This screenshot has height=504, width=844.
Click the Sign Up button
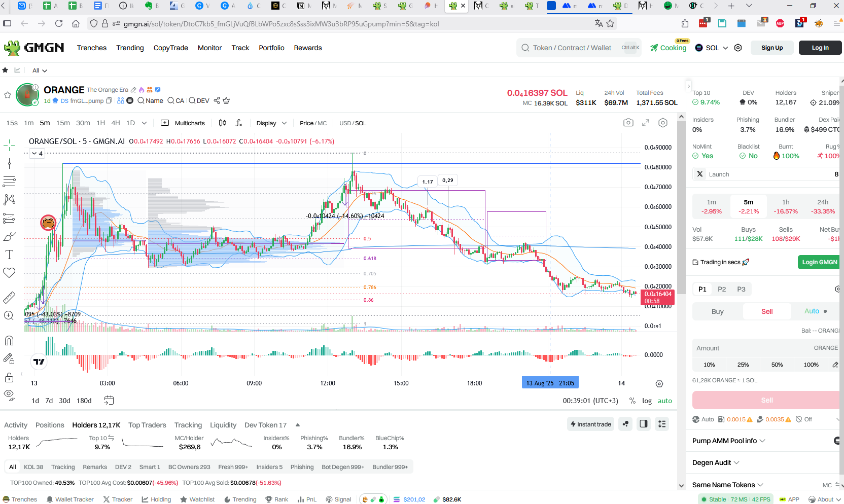click(x=772, y=48)
